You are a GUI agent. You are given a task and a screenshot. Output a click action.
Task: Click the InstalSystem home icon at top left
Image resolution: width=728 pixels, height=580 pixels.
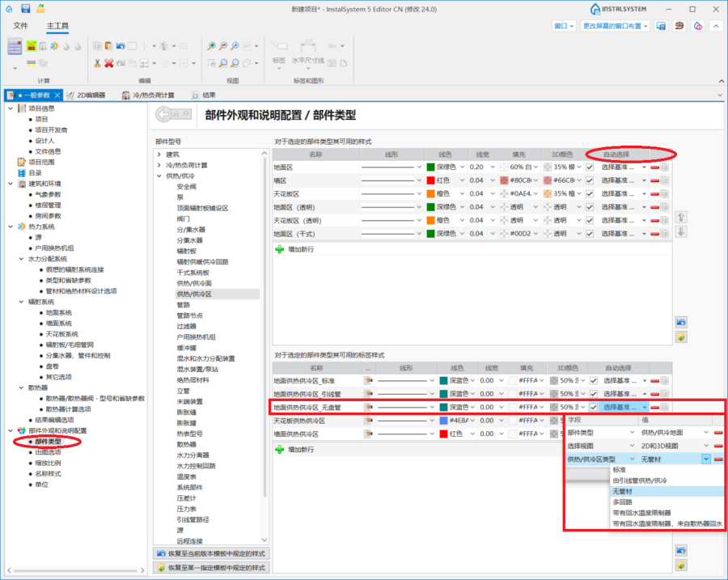click(9, 8)
